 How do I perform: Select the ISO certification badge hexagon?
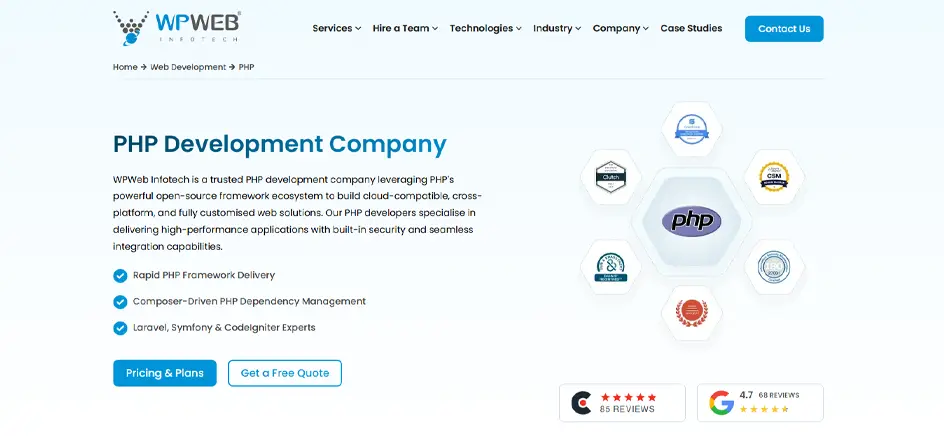pyautogui.click(x=774, y=267)
